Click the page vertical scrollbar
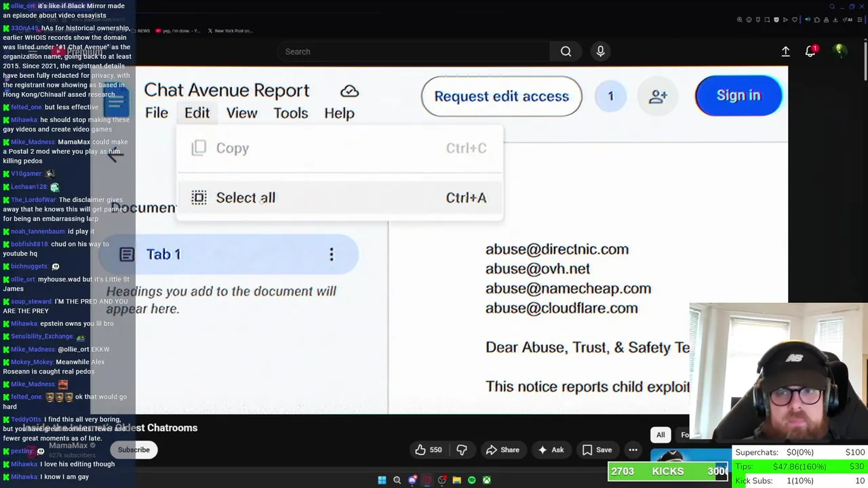 pos(865,61)
